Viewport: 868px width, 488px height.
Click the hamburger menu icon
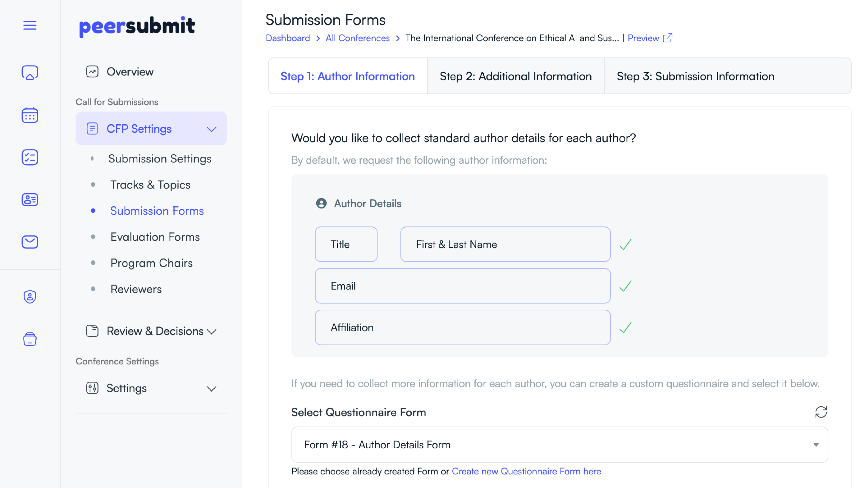(30, 25)
